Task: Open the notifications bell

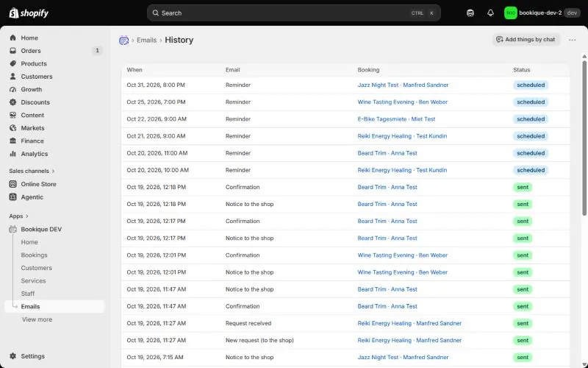Action: click(x=490, y=13)
